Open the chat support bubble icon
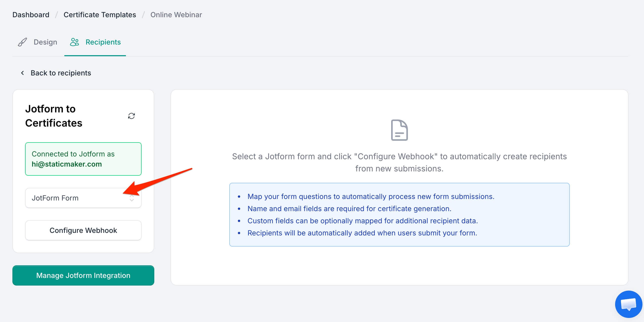This screenshot has width=644, height=322. [x=629, y=304]
